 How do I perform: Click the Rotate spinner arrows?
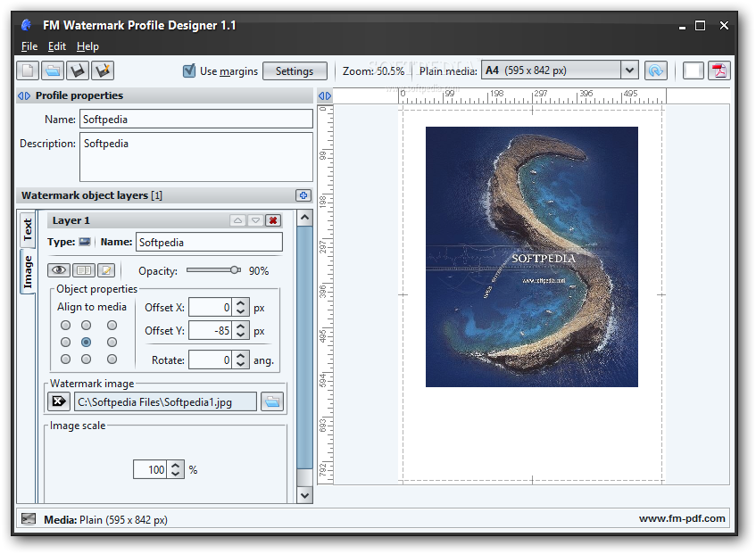(x=241, y=360)
